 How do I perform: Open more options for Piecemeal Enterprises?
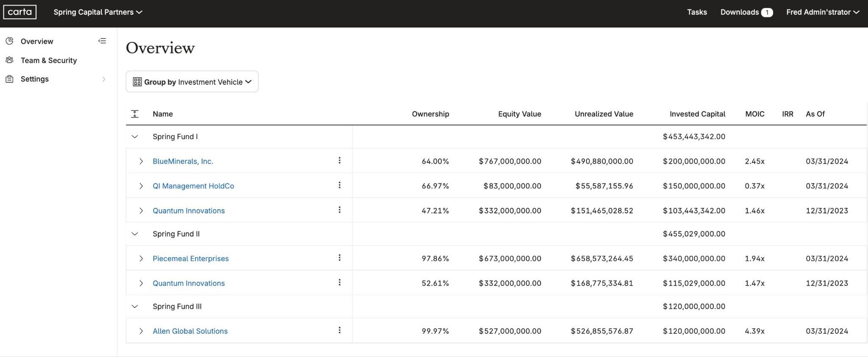[x=339, y=257]
